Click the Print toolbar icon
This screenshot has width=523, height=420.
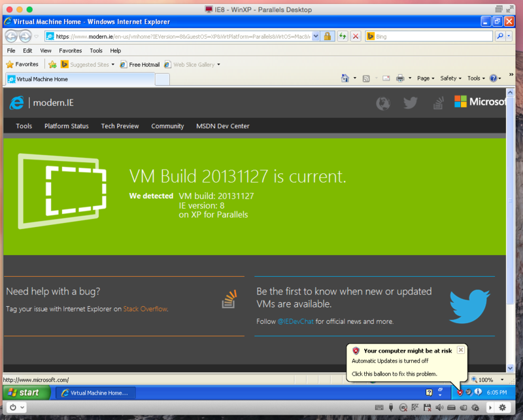(400, 79)
